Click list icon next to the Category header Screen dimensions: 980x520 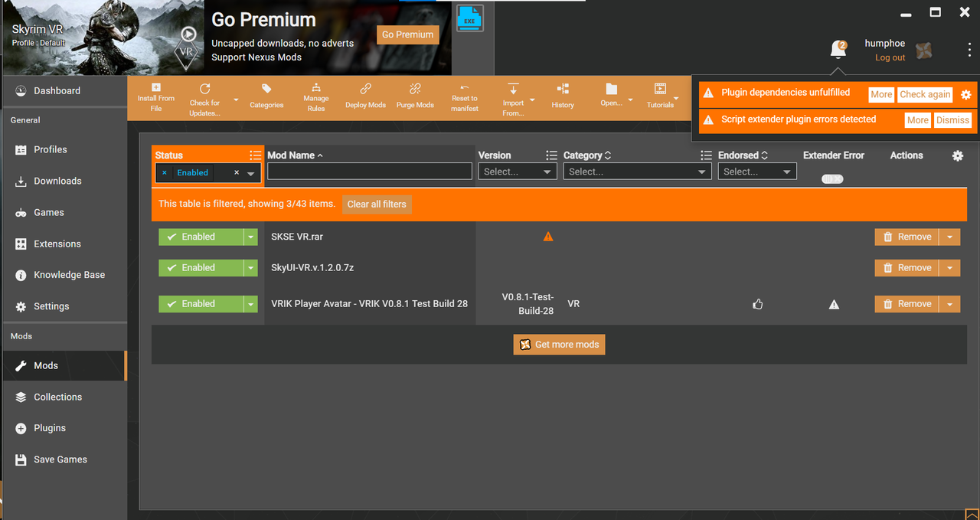706,155
